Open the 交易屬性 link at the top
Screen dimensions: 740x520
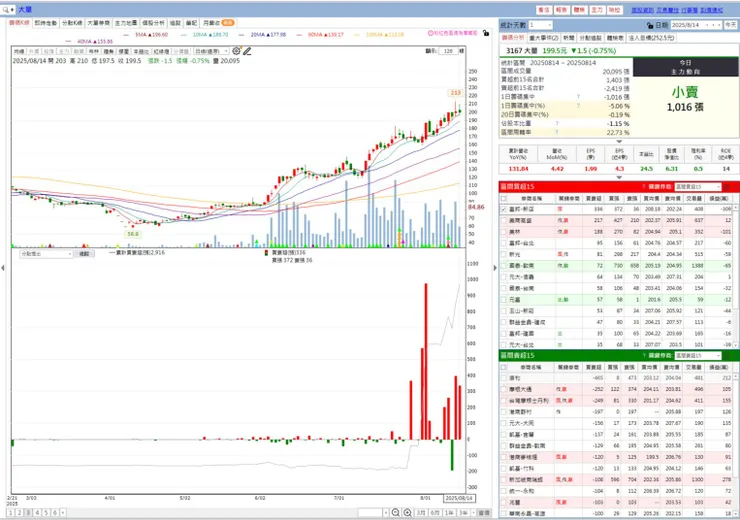pos(667,10)
